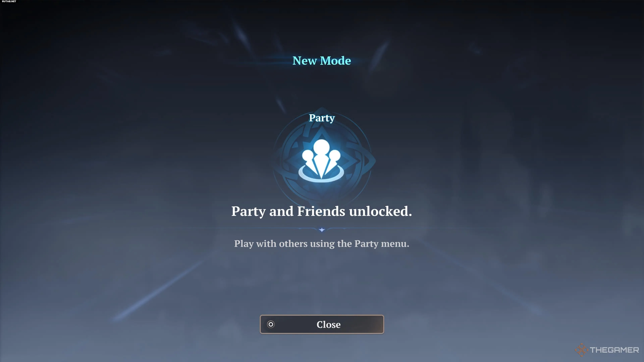Click the Close button
This screenshot has height=362, width=644.
click(322, 324)
